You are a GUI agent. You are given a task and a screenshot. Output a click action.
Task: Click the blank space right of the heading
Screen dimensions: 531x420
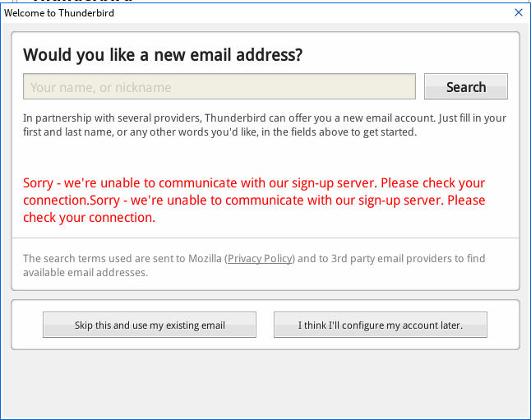coord(411,55)
